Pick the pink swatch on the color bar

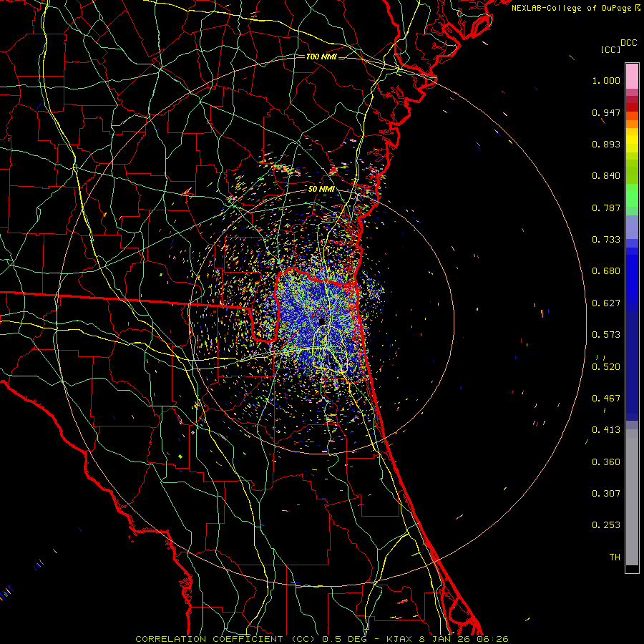pos(632,76)
